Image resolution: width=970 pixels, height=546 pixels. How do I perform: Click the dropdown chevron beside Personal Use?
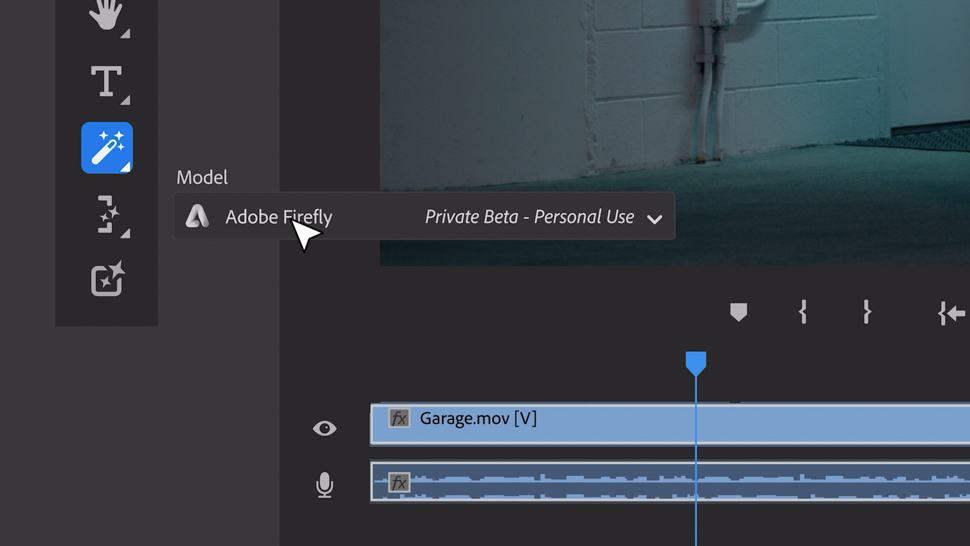(x=655, y=219)
